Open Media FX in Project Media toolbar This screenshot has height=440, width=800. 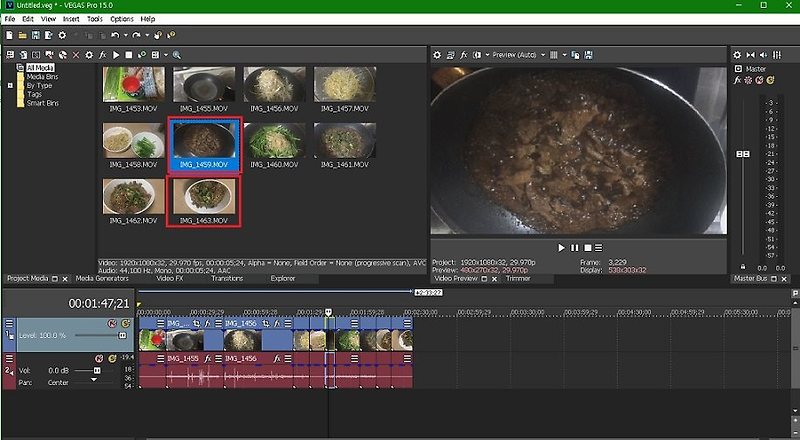(x=103, y=55)
